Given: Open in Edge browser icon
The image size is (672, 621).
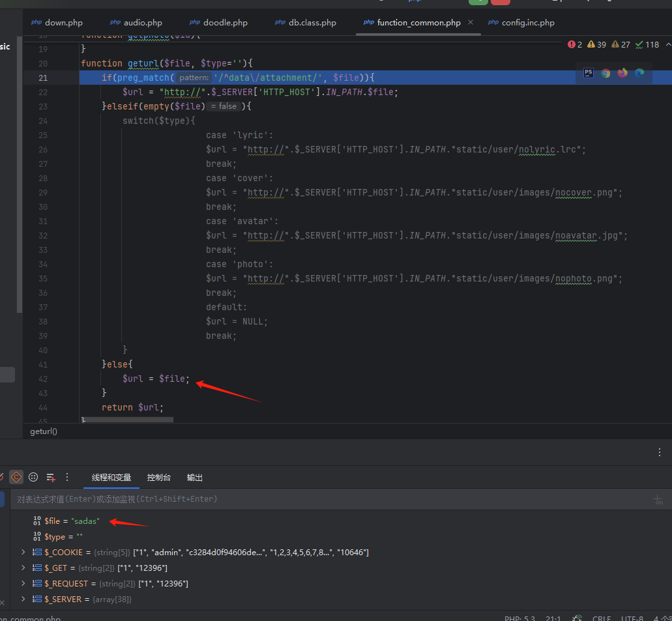Looking at the screenshot, I should 639,73.
